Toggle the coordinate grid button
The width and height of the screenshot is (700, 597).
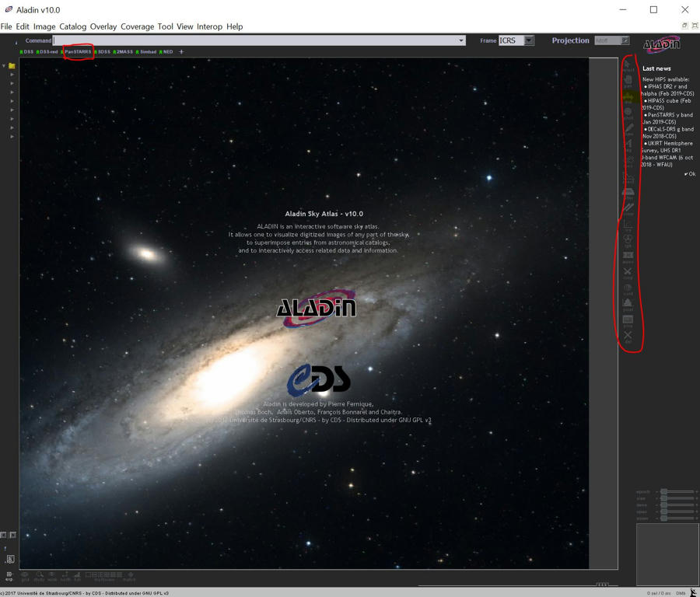click(25, 576)
